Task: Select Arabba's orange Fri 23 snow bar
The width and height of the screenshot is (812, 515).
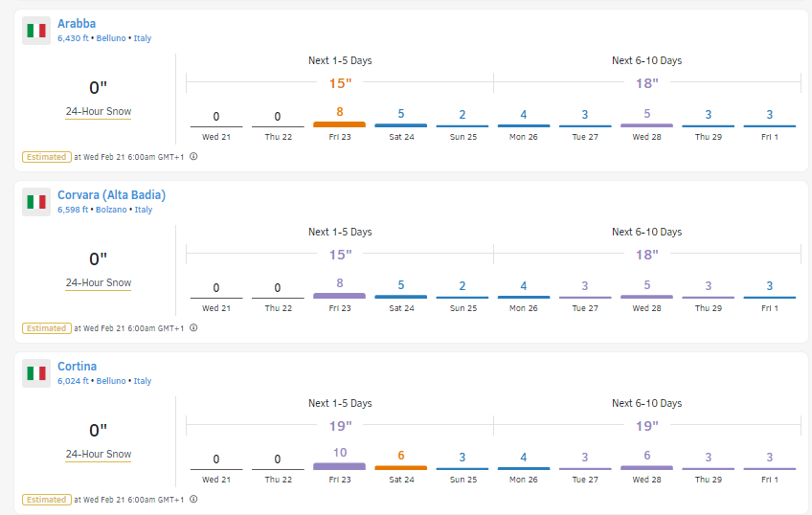Action: click(339, 124)
